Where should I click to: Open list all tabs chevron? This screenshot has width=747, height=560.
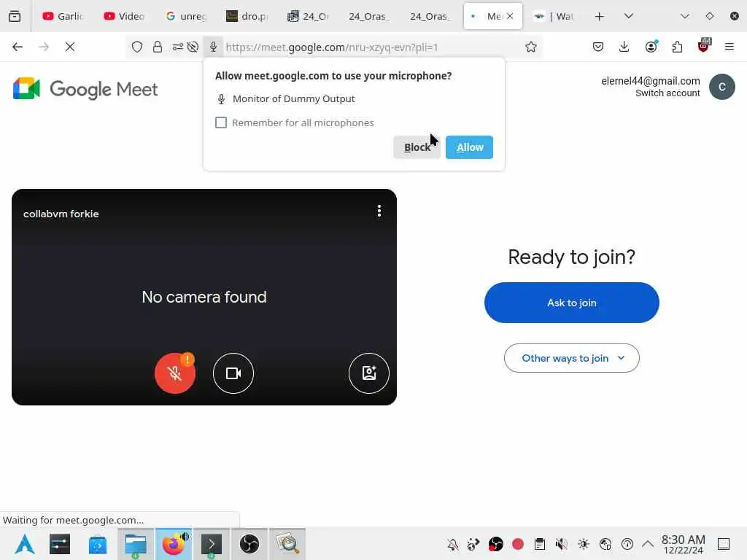[x=629, y=16]
